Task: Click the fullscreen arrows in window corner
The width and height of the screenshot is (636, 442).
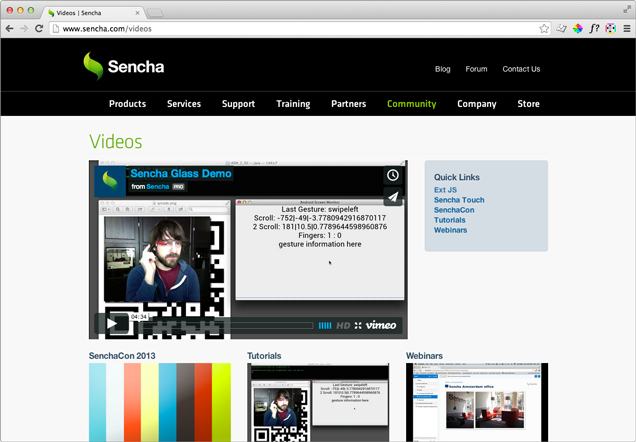Action: pos(627,9)
